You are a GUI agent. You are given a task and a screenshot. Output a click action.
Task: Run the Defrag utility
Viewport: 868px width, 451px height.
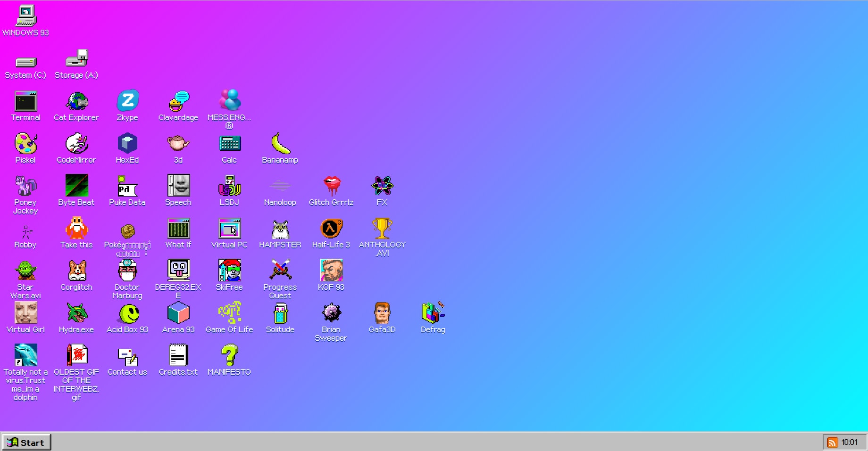coord(432,312)
